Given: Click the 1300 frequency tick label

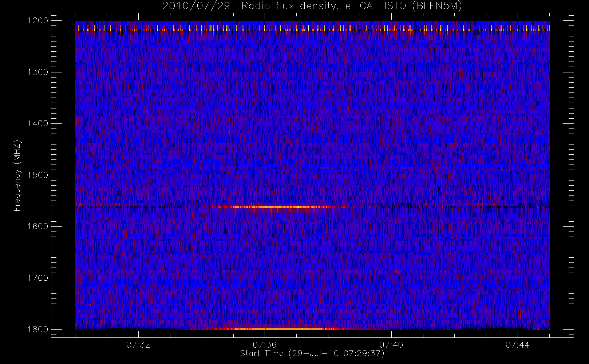Looking at the screenshot, I should 38,72.
